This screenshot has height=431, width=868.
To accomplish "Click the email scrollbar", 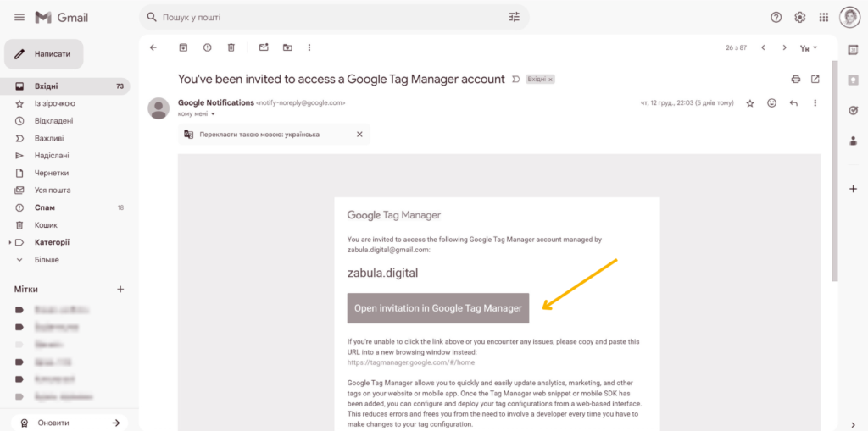I will pyautogui.click(x=835, y=172).
